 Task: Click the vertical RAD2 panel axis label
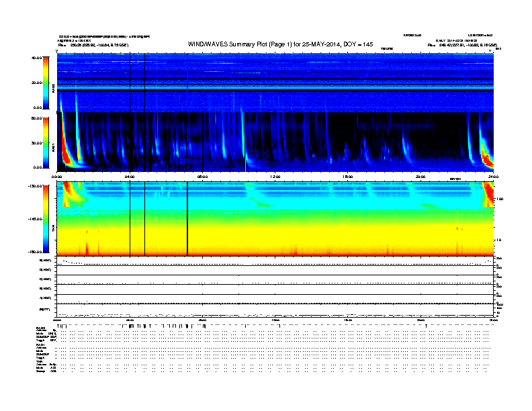(53, 88)
